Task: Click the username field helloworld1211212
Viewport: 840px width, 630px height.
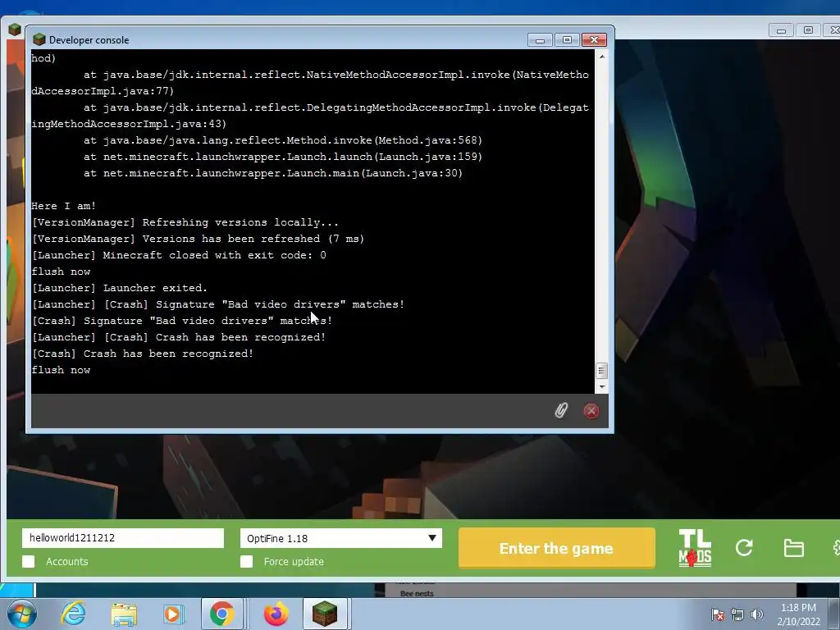Action: tap(123, 538)
